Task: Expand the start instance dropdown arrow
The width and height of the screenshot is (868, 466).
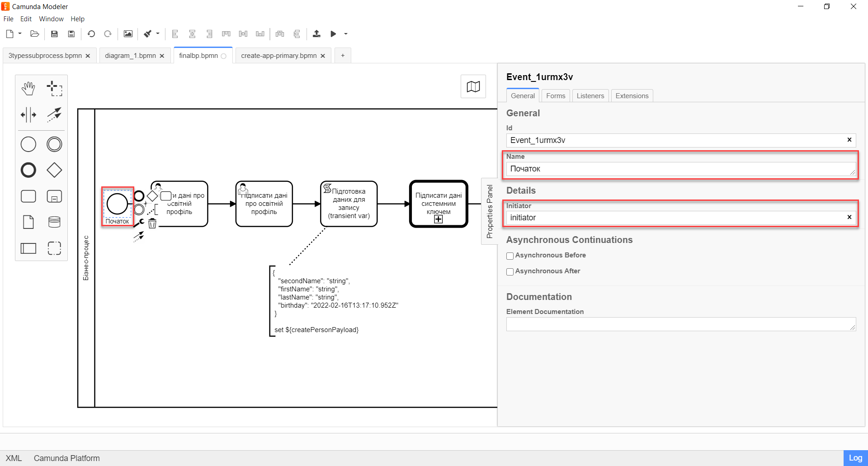Action: (x=346, y=34)
